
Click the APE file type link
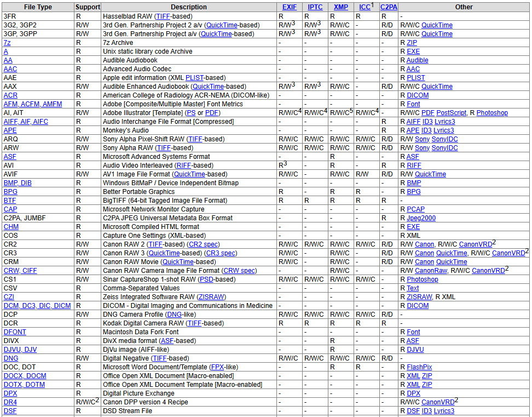tap(10, 130)
